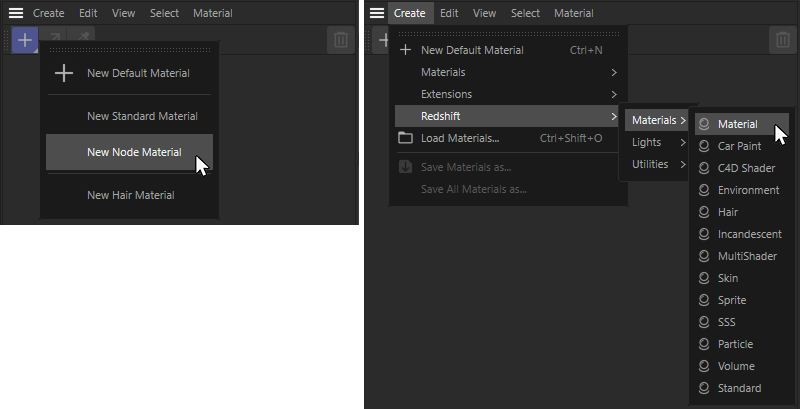This screenshot has width=800, height=409.
Task: Expand the Redshift submenu arrow
Action: click(614, 116)
